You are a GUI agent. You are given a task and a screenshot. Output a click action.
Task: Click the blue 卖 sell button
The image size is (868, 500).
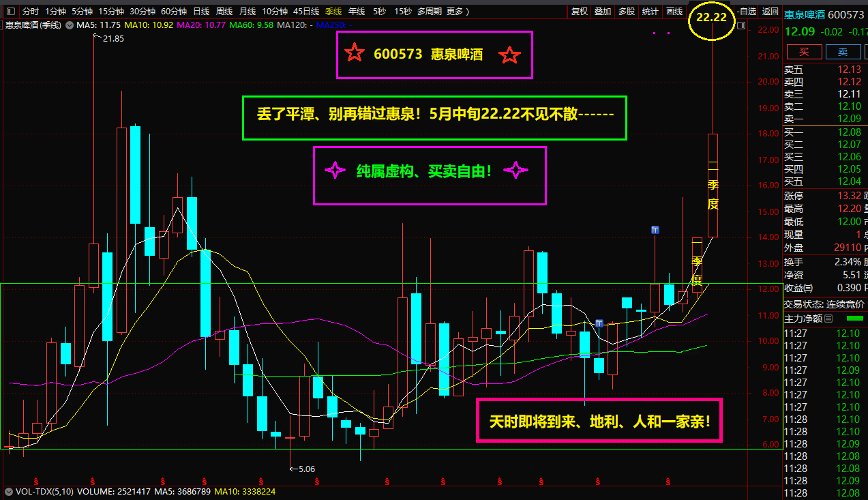pyautogui.click(x=843, y=52)
